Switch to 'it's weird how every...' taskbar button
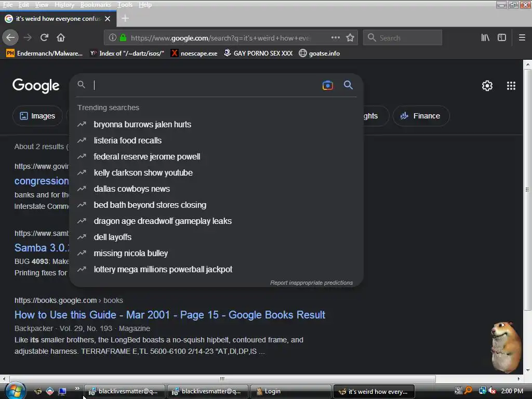The image size is (532, 399). pos(374,391)
